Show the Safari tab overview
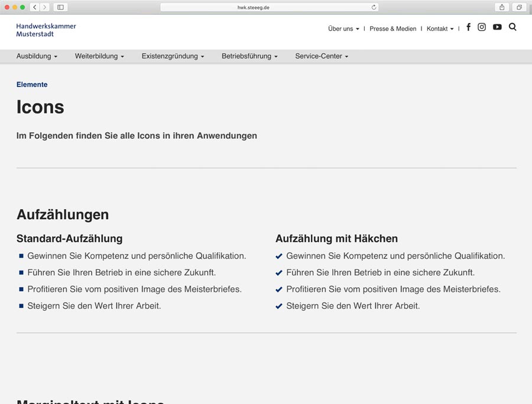 pyautogui.click(x=519, y=7)
